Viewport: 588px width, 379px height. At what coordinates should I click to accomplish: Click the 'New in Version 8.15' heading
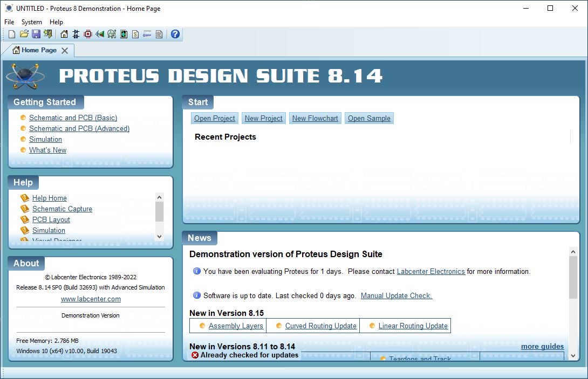coord(227,313)
